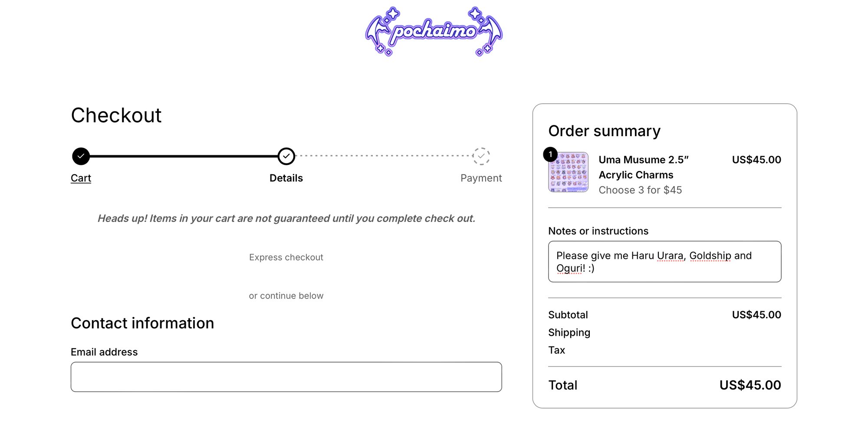Select the Payment step label
Image resolution: width=868 pixels, height=422 pixels.
[x=481, y=178]
